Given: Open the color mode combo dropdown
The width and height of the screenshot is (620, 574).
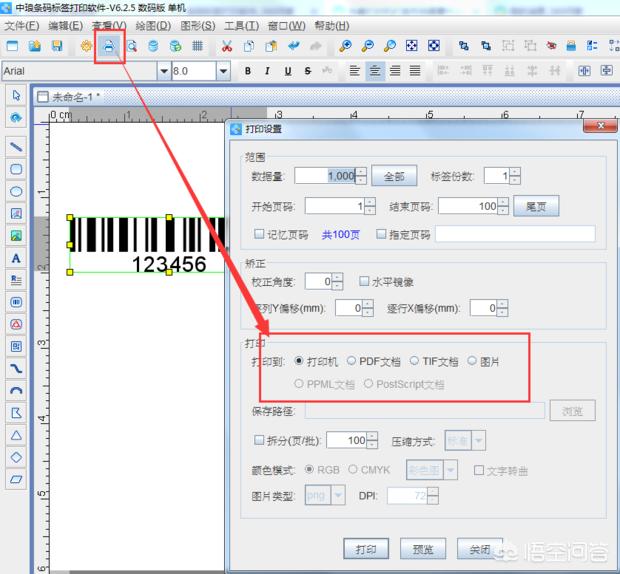Looking at the screenshot, I should coord(450,470).
